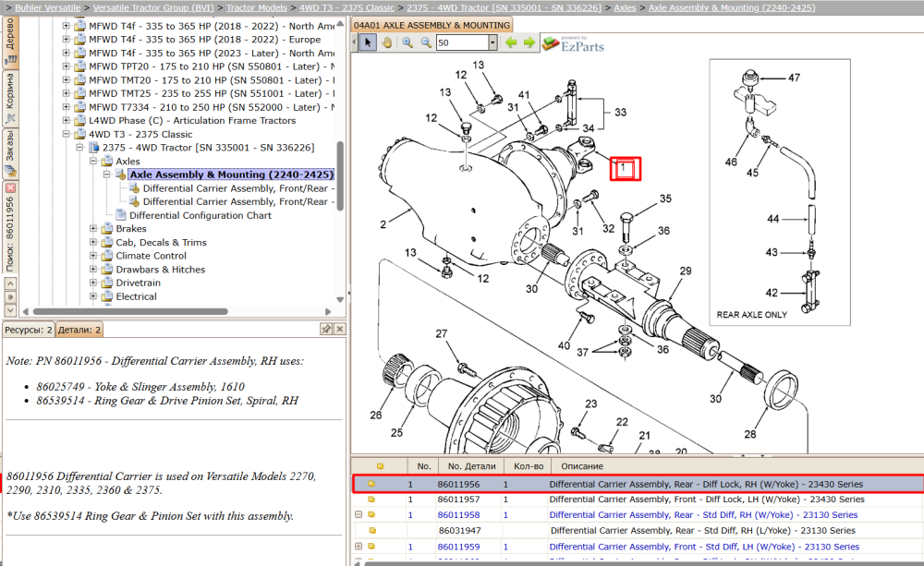The image size is (924, 566).
Task: Select Differential Configuration Chart item
Action: click(201, 215)
